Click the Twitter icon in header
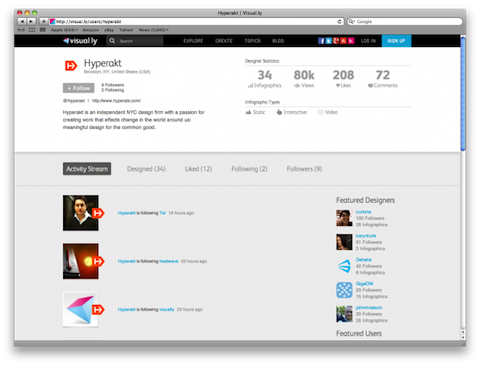 328,41
